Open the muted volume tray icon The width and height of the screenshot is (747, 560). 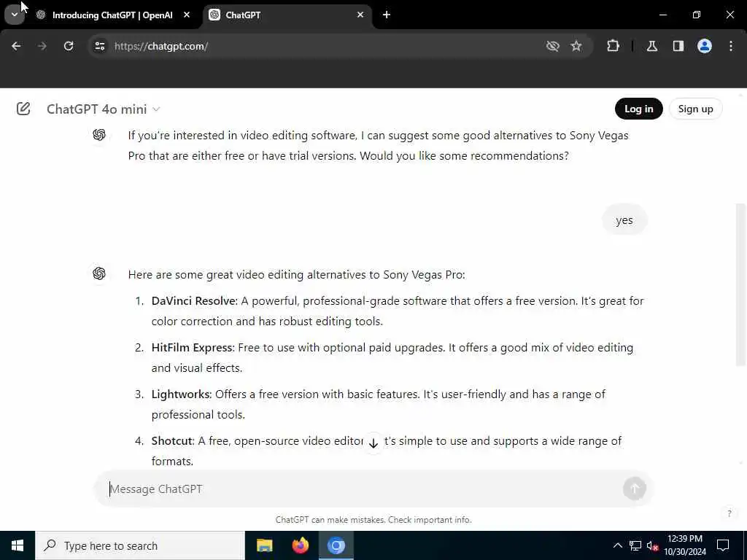[653, 545]
